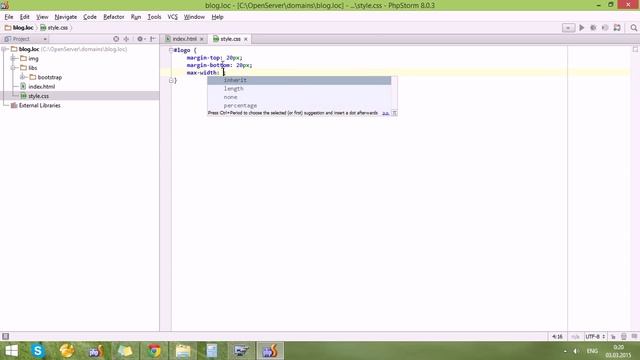Image resolution: width=640 pixels, height=360 pixels.
Task: Close the index.html tab
Action: [x=202, y=39]
